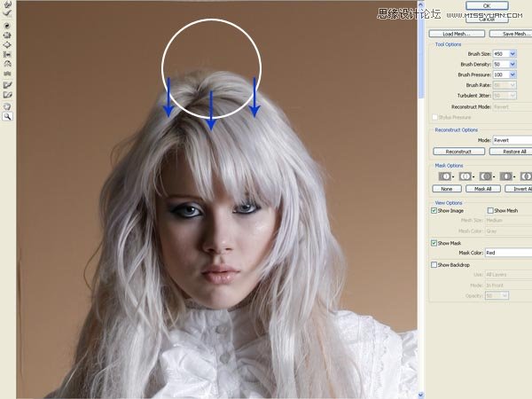
Task: Expand the Brush Density dropdown
Action: point(512,65)
